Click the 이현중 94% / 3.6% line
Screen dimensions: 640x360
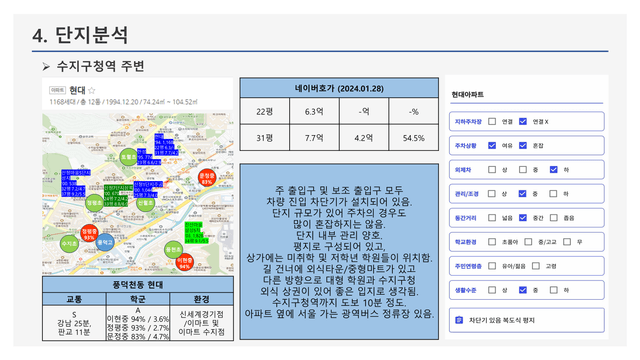click(138, 319)
